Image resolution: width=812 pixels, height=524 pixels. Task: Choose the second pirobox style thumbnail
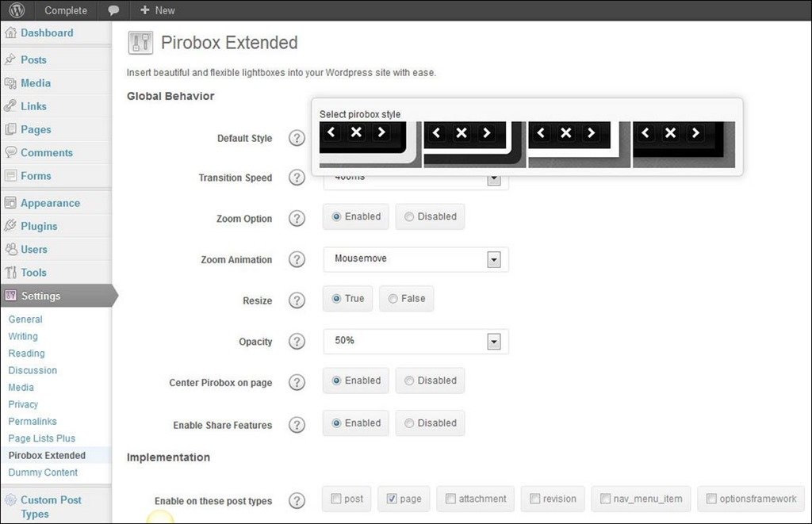click(475, 144)
